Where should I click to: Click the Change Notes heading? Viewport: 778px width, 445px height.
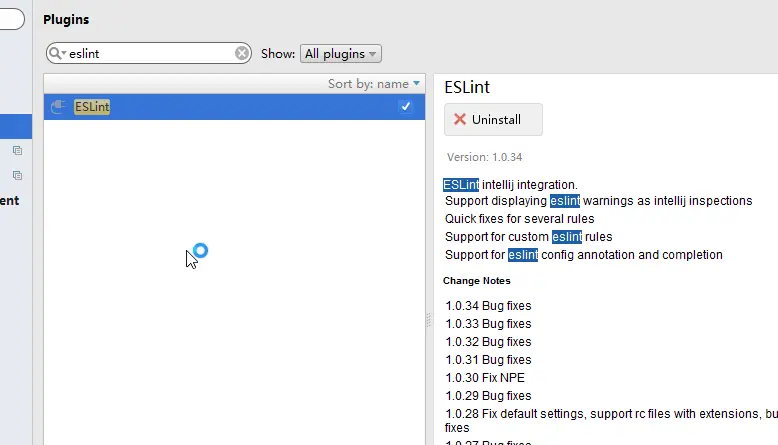(476, 281)
